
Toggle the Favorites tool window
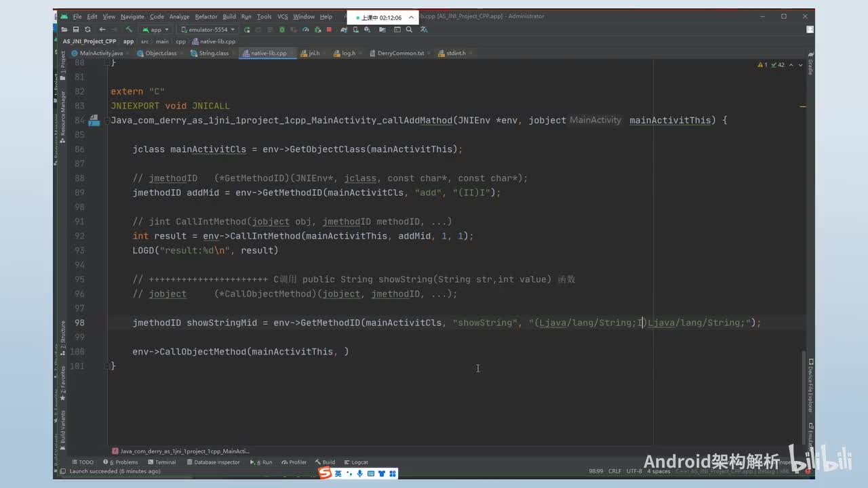(x=63, y=384)
